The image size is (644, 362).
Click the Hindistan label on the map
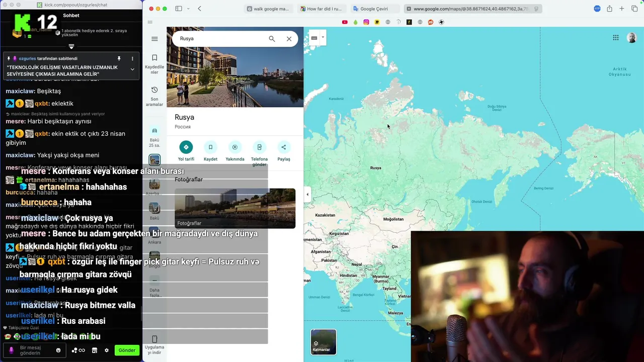pos(348,276)
